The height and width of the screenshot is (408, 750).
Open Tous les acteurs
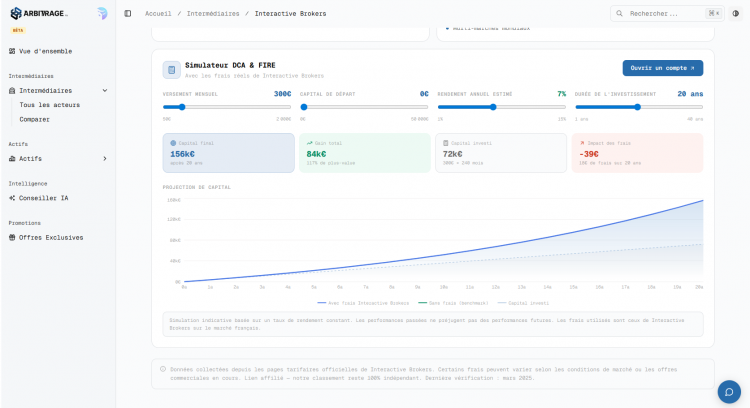click(50, 105)
